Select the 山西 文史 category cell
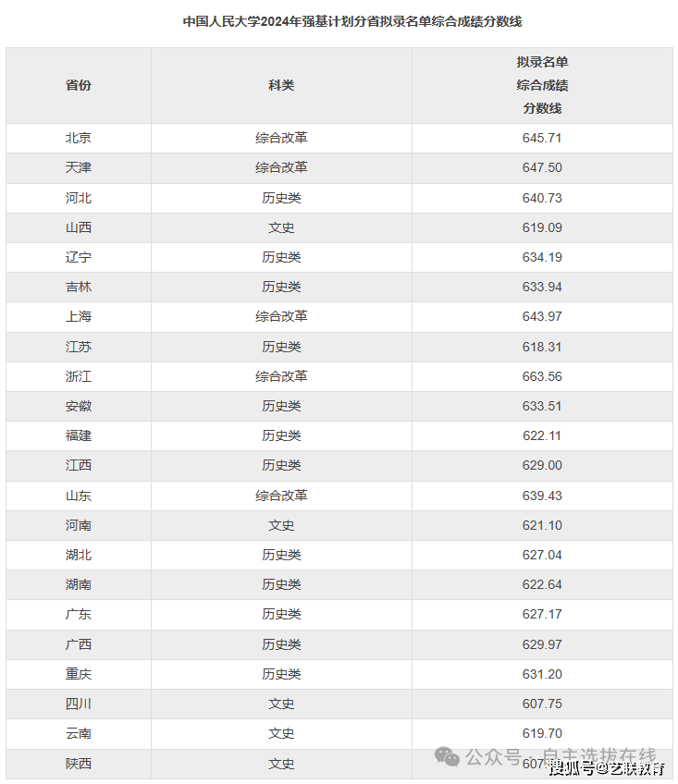Viewport: 678px width, 784px height. pyautogui.click(x=281, y=227)
